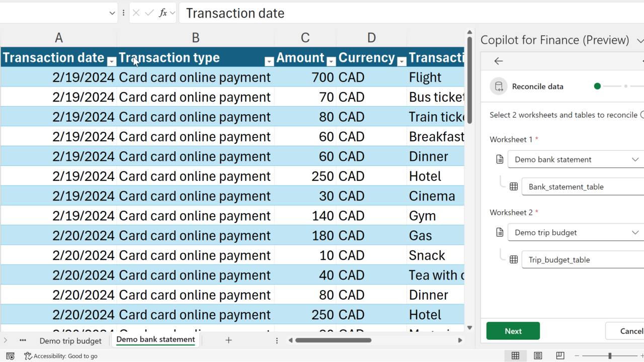Switch to Page Break Preview view
Screen dimensions: 644x362
[x=560, y=356]
